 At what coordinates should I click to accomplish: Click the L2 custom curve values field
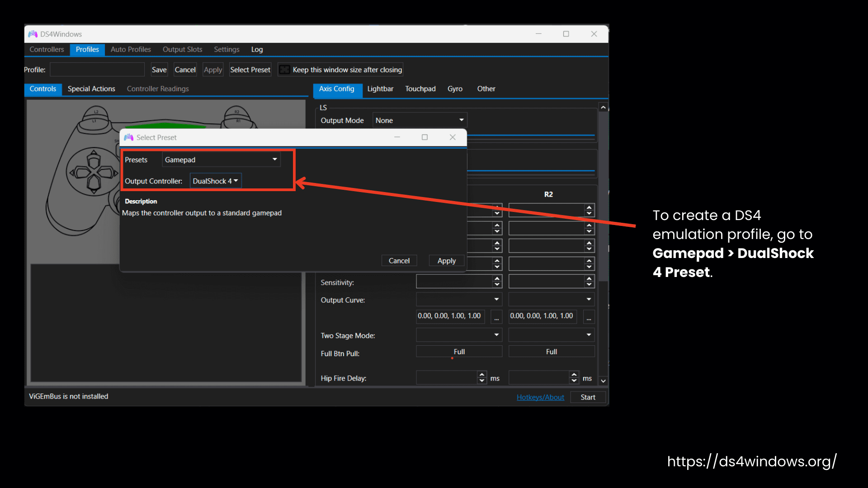coord(450,316)
